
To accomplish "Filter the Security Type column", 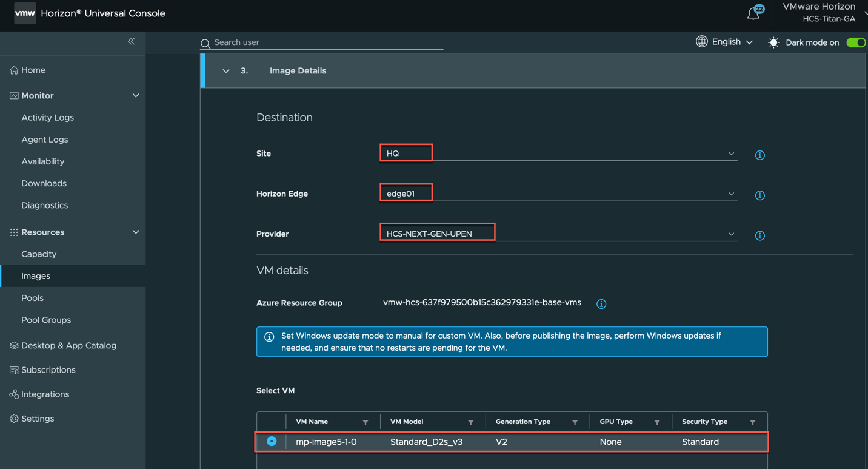I will tap(753, 422).
